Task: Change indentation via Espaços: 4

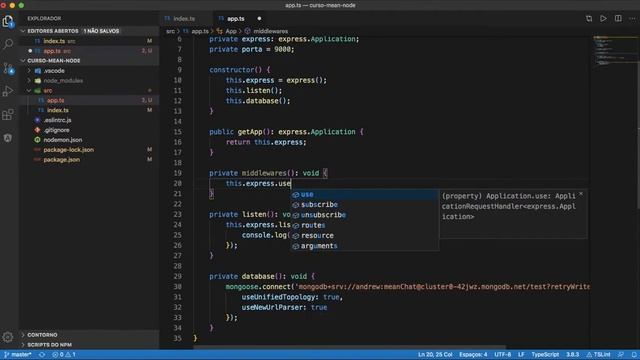Action: (x=473, y=355)
